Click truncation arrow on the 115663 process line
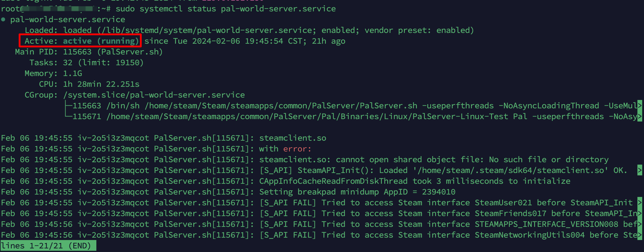This screenshot has height=252, width=644. pos(640,106)
